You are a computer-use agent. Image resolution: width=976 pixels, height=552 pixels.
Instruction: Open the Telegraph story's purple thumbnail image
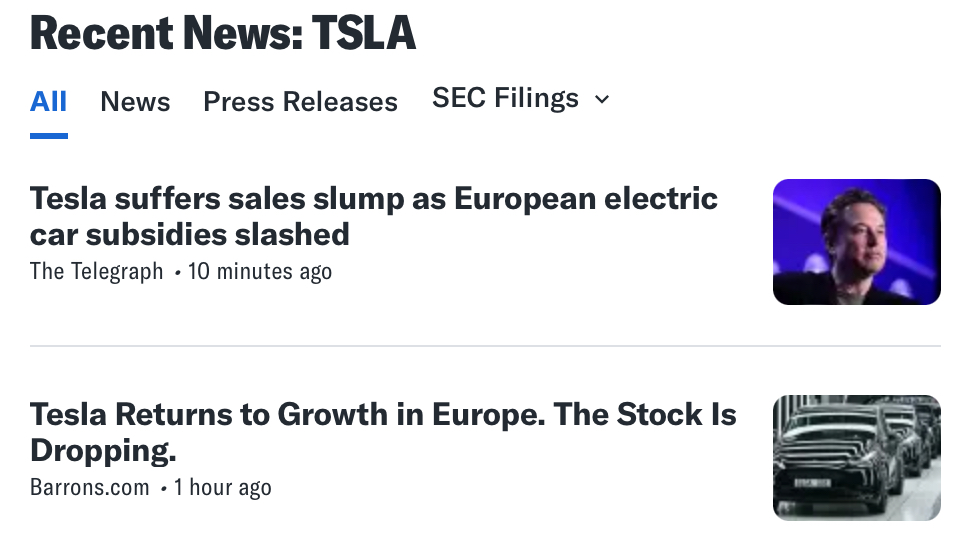pos(856,242)
